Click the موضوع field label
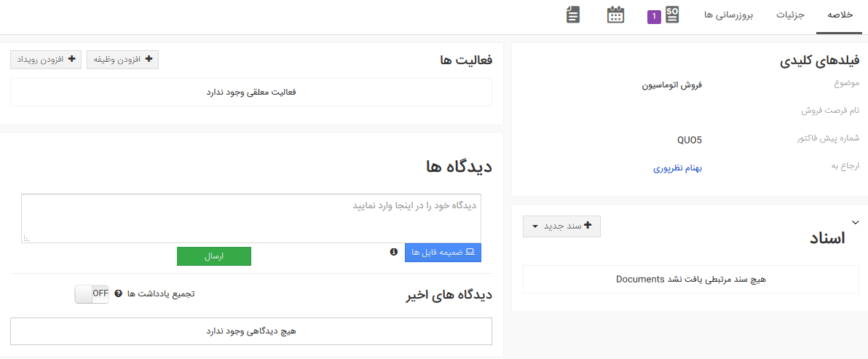868x359 pixels. pyautogui.click(x=846, y=84)
